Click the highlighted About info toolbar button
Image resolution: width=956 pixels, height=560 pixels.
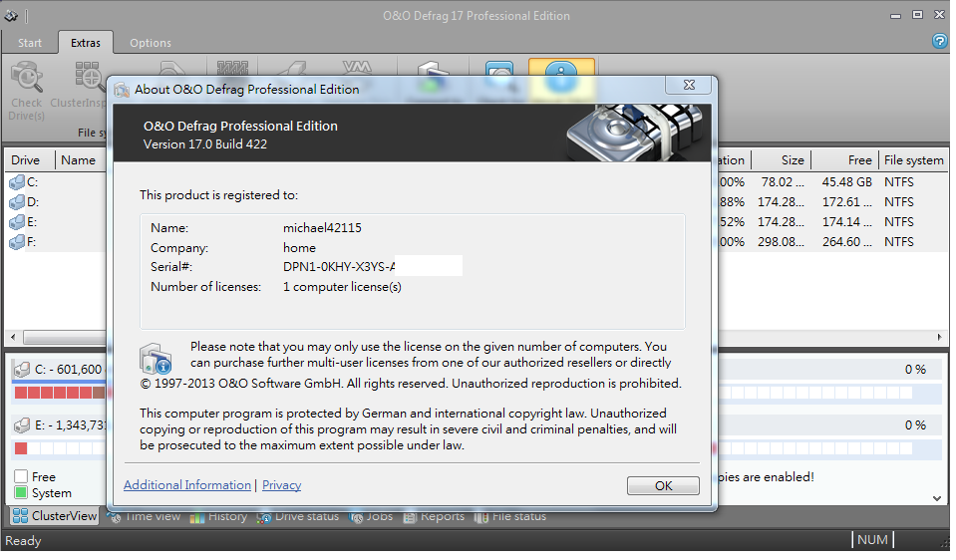(x=561, y=80)
